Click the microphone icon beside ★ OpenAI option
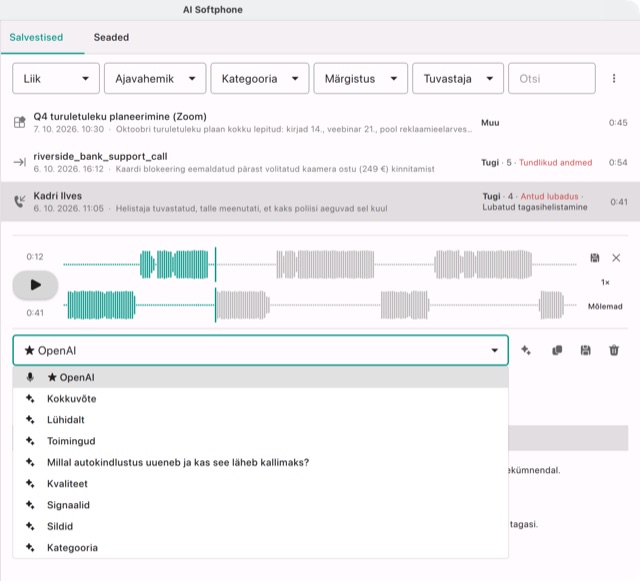Viewport: 640px width, 581px height. (30, 377)
